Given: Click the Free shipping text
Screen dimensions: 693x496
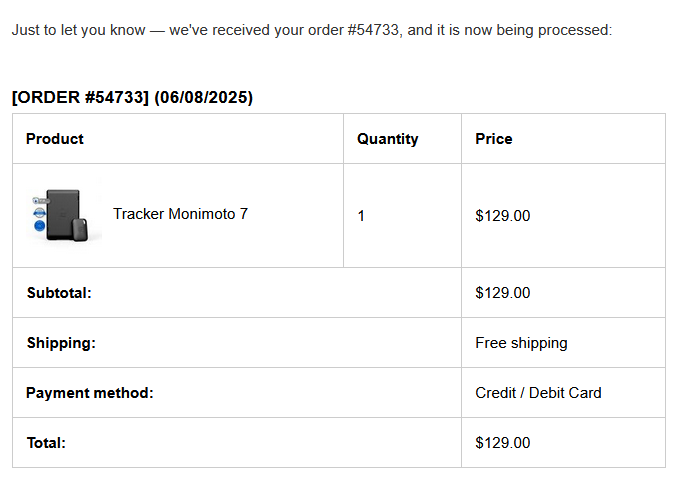Looking at the screenshot, I should [x=521, y=343].
